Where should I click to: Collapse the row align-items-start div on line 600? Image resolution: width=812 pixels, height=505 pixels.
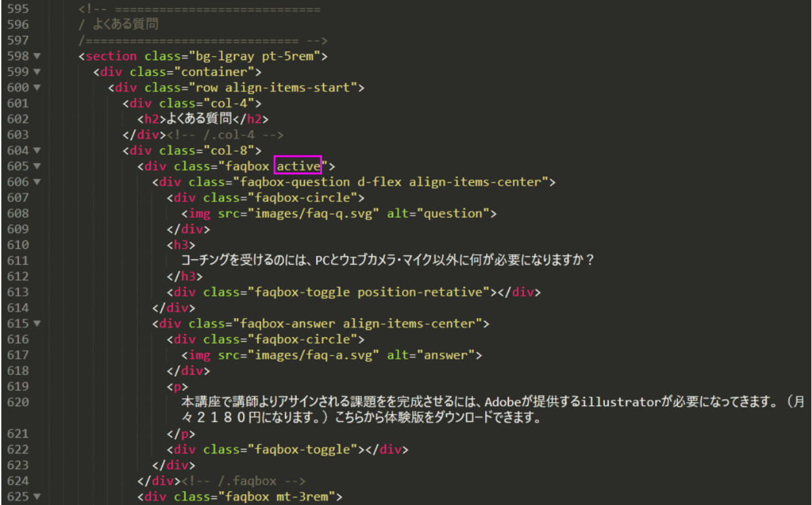click(37, 87)
